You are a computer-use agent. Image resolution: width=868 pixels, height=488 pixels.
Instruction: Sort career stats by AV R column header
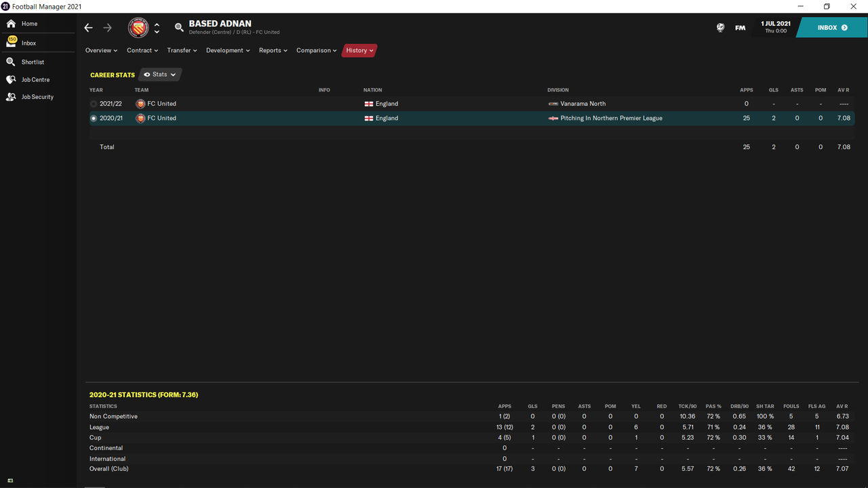point(843,90)
